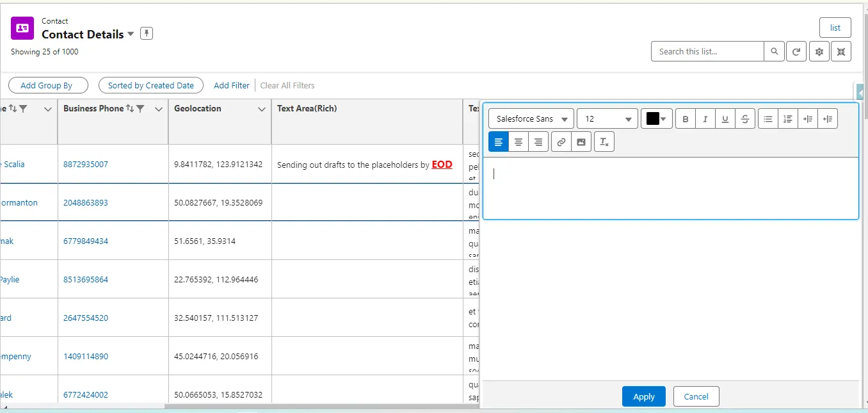Open phone link 8872935007
The image size is (868, 413).
point(86,164)
